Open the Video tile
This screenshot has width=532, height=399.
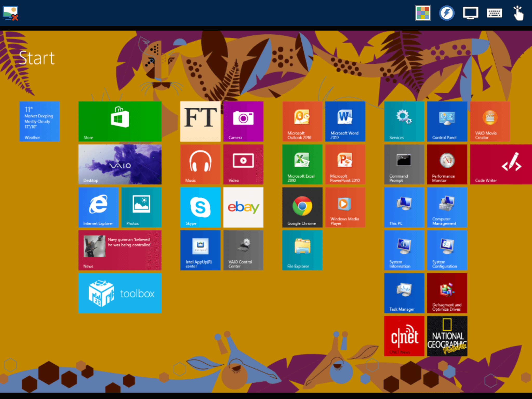(x=243, y=164)
